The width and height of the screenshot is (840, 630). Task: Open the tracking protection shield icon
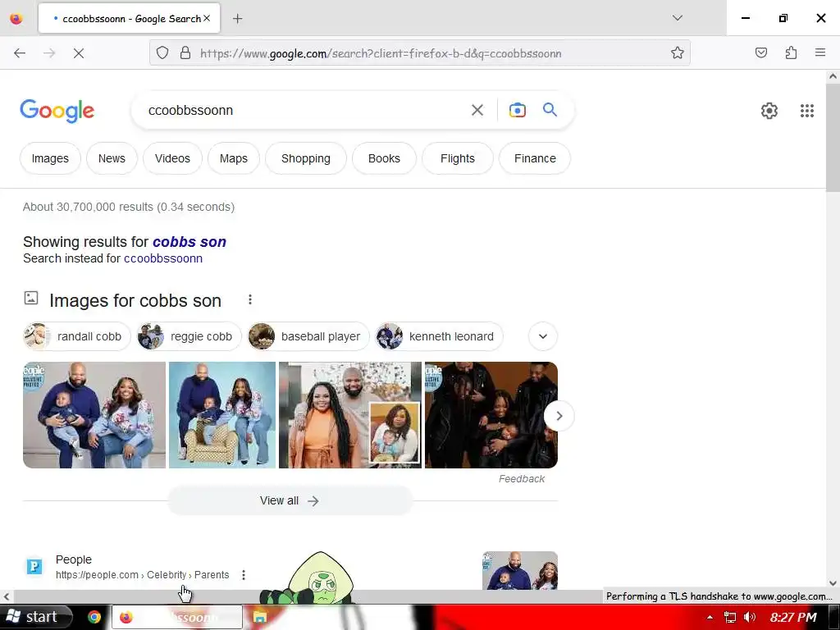(x=162, y=53)
